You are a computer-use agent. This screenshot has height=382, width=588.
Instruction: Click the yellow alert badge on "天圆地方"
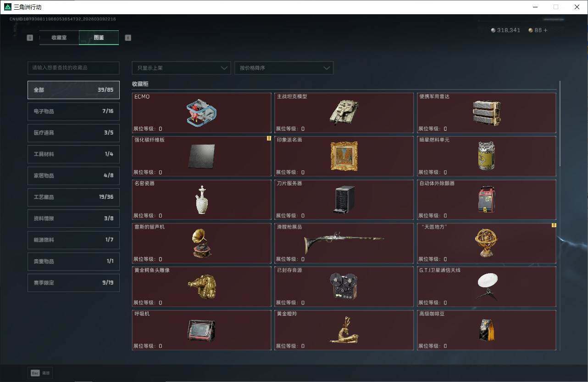[x=554, y=225]
